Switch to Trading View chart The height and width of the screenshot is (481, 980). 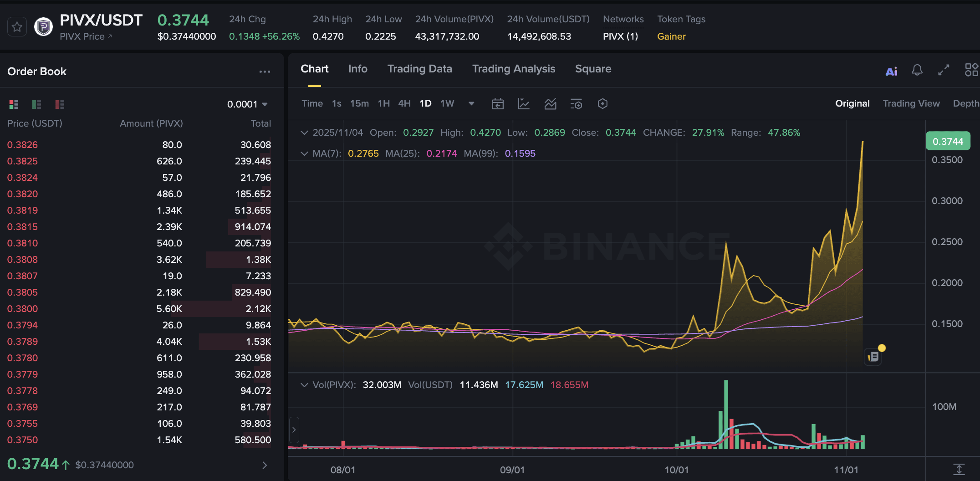pyautogui.click(x=911, y=103)
